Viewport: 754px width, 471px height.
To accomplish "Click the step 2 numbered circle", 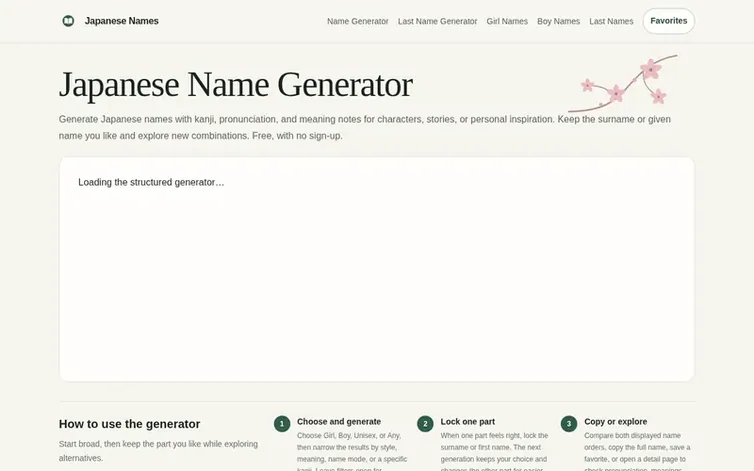I will (425, 424).
